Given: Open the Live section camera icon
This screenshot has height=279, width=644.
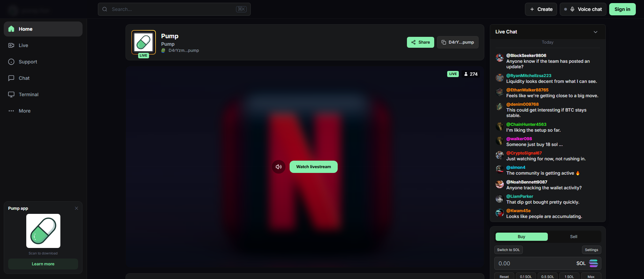Looking at the screenshot, I should click(11, 45).
